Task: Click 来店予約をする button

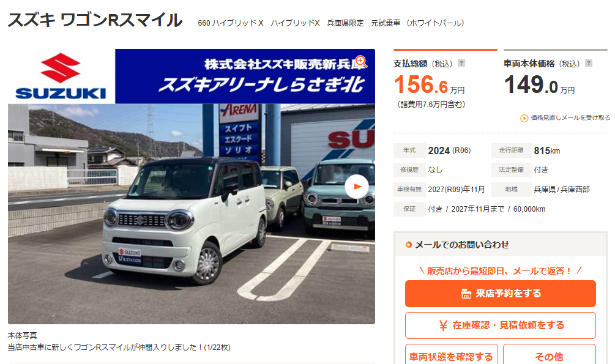Action: coord(501,294)
